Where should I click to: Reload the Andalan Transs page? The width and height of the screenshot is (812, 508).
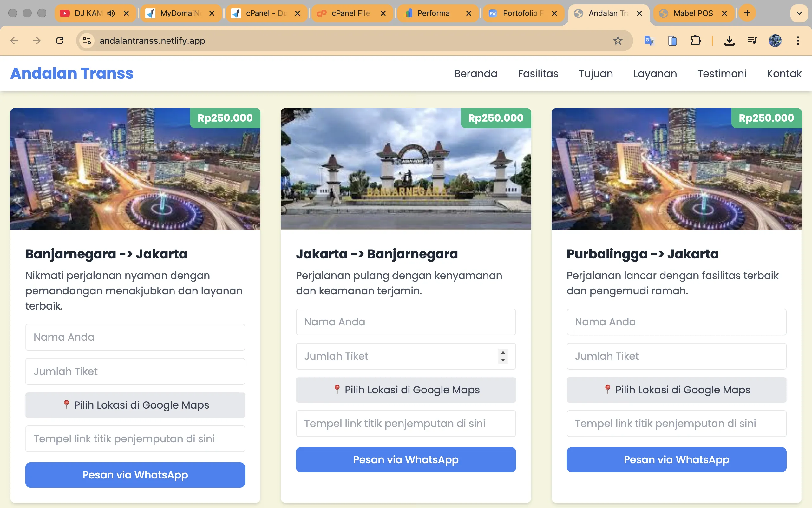pos(60,41)
